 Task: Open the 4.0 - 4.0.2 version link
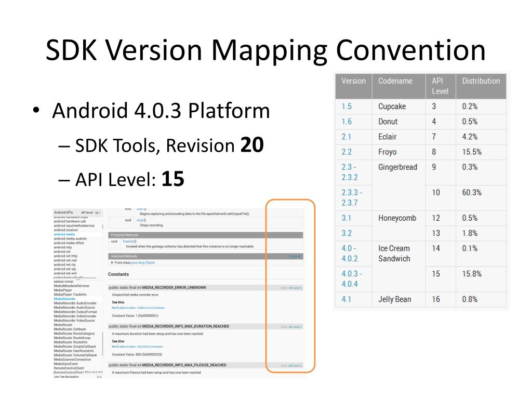coord(350,254)
